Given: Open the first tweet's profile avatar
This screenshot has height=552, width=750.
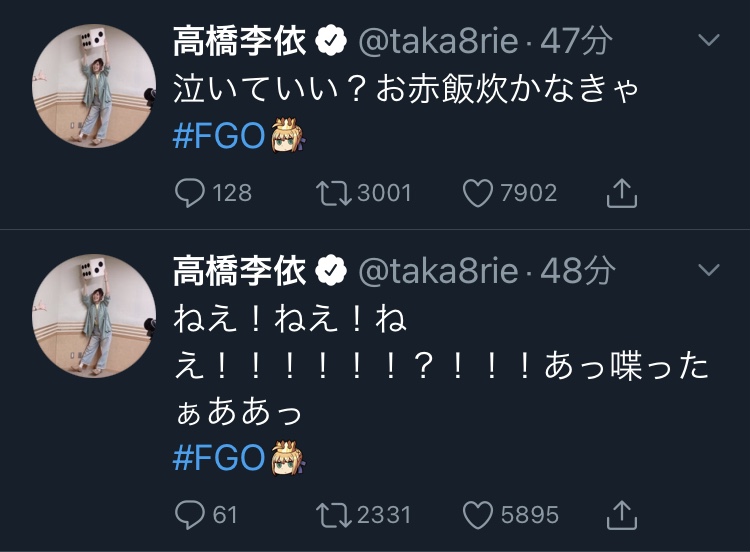Looking at the screenshot, I should 94,87.
